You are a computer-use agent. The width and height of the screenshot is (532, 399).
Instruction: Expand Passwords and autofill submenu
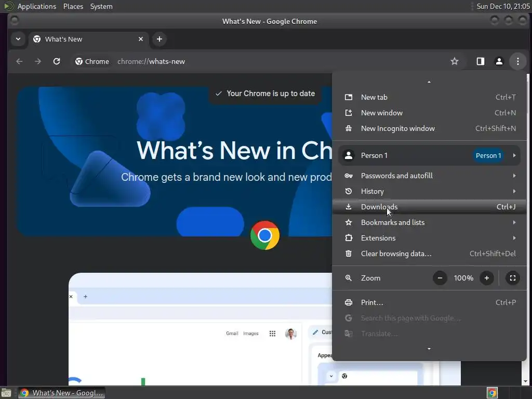point(429,176)
